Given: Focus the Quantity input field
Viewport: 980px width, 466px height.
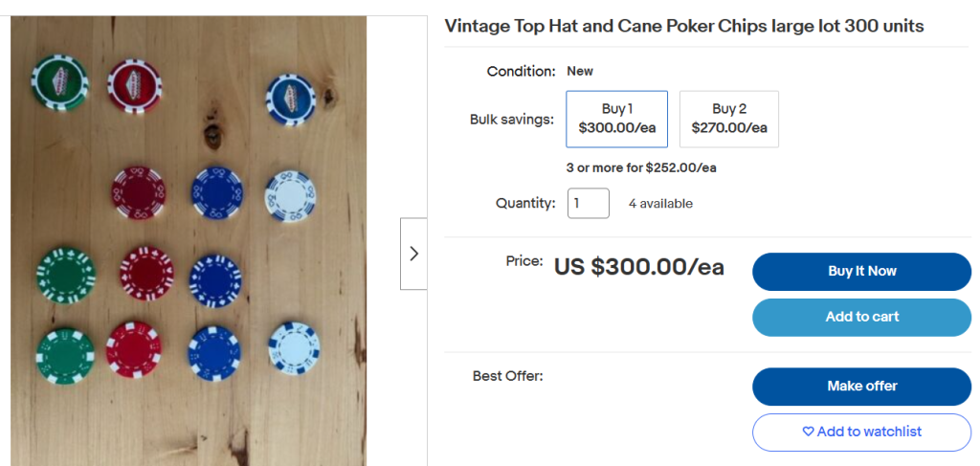Looking at the screenshot, I should pyautogui.click(x=589, y=203).
